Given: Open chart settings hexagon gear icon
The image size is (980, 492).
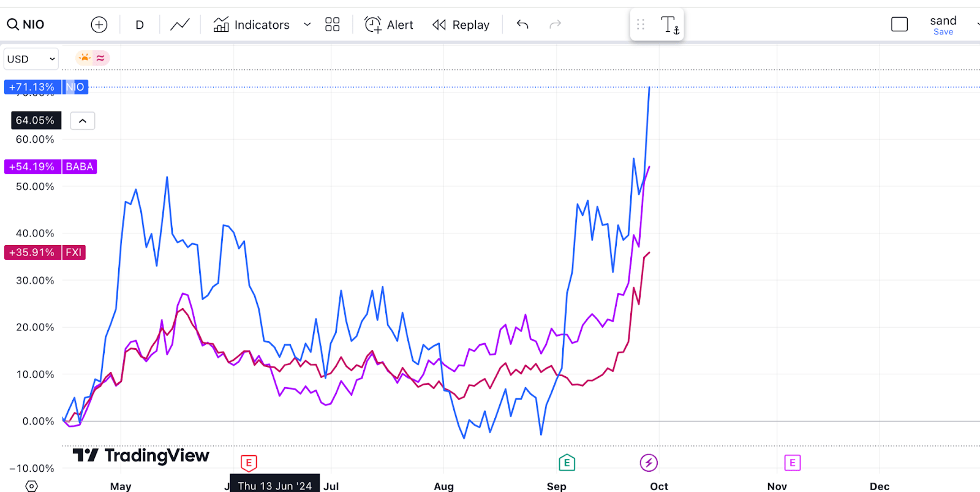Looking at the screenshot, I should [32, 486].
